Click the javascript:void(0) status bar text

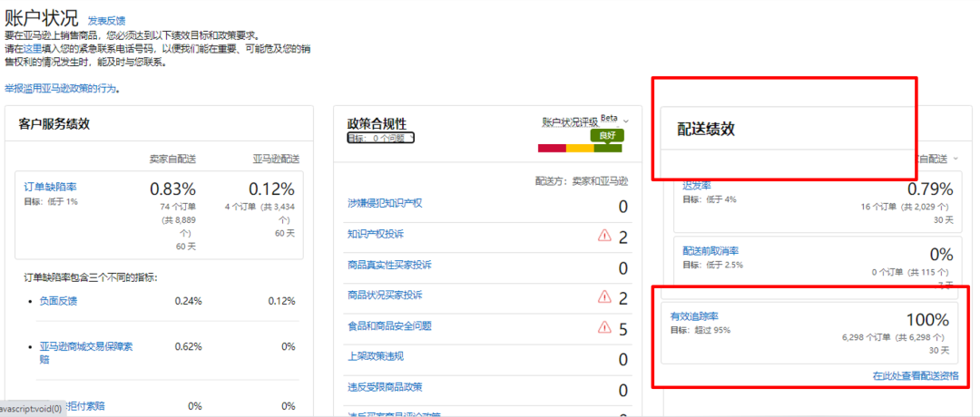point(31,410)
